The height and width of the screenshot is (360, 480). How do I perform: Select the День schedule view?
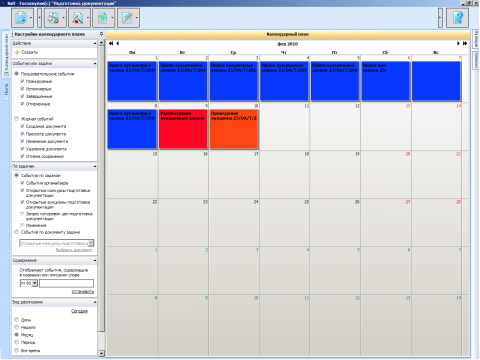[16, 320]
